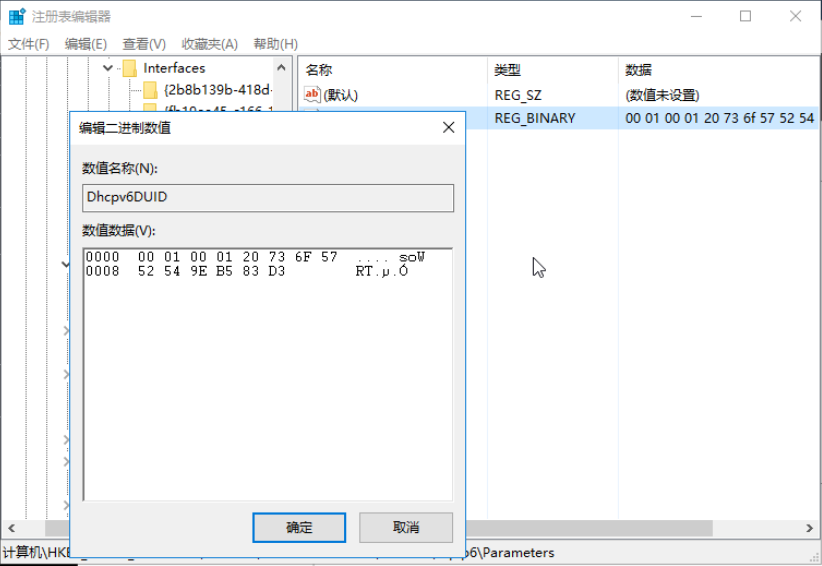
Task: Select the REG_BINARY type cell
Action: coord(535,118)
